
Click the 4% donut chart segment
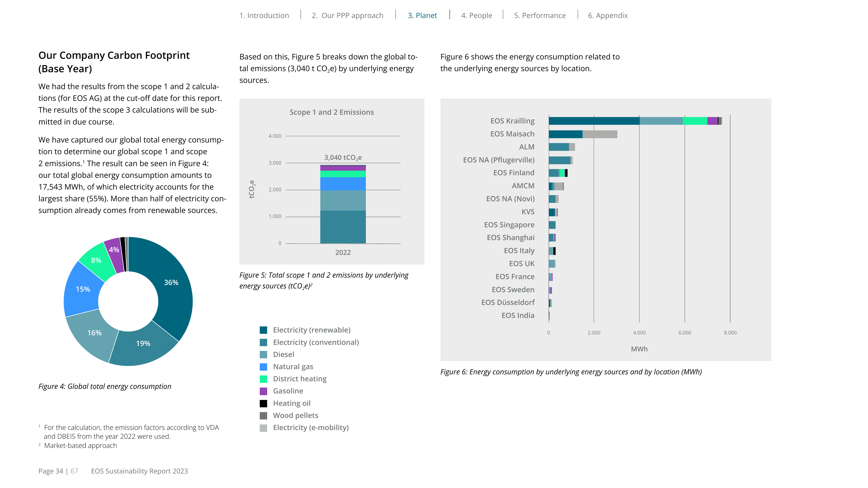114,250
